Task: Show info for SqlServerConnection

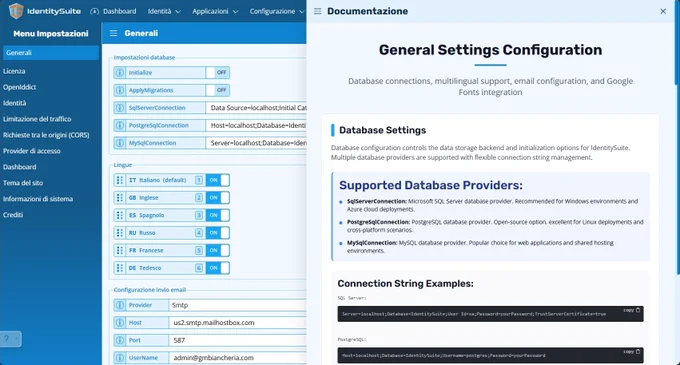Action: pos(120,108)
